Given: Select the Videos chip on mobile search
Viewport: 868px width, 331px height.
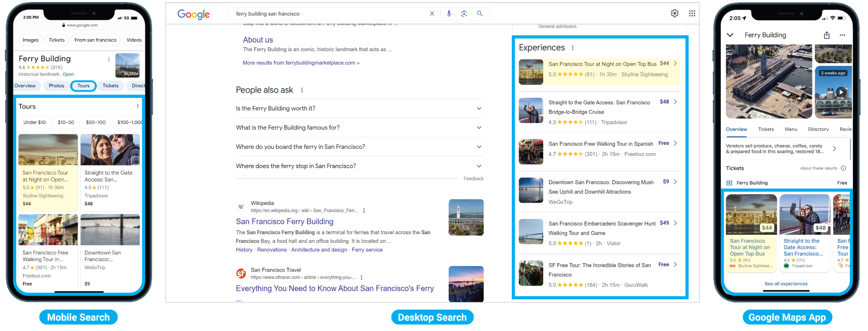Looking at the screenshot, I should click(x=134, y=40).
